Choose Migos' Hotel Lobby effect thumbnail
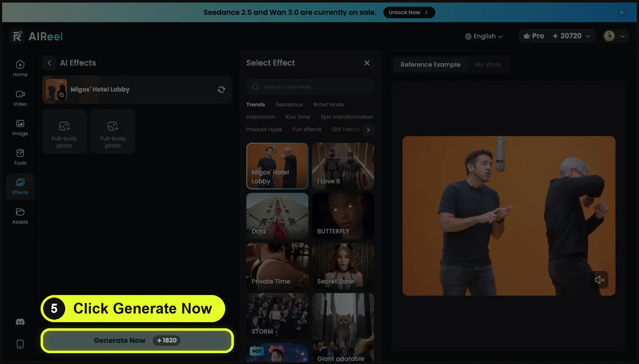The image size is (639, 364). tap(278, 166)
